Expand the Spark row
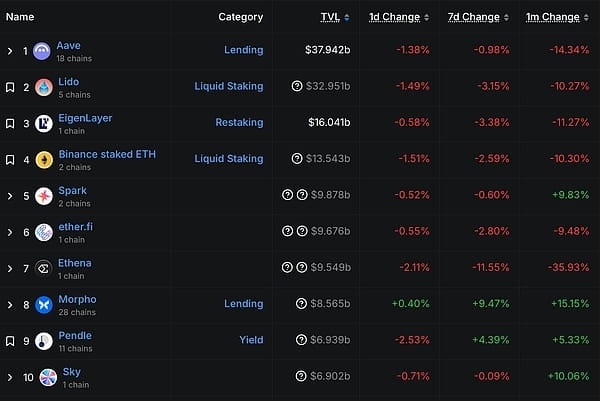Viewport: 600px width, 401px height. pyautogui.click(x=10, y=195)
